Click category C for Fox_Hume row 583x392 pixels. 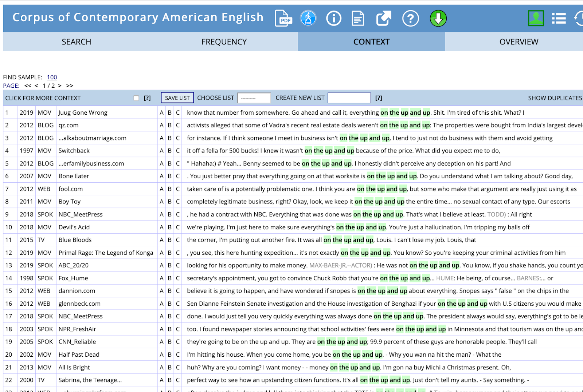[178, 278]
